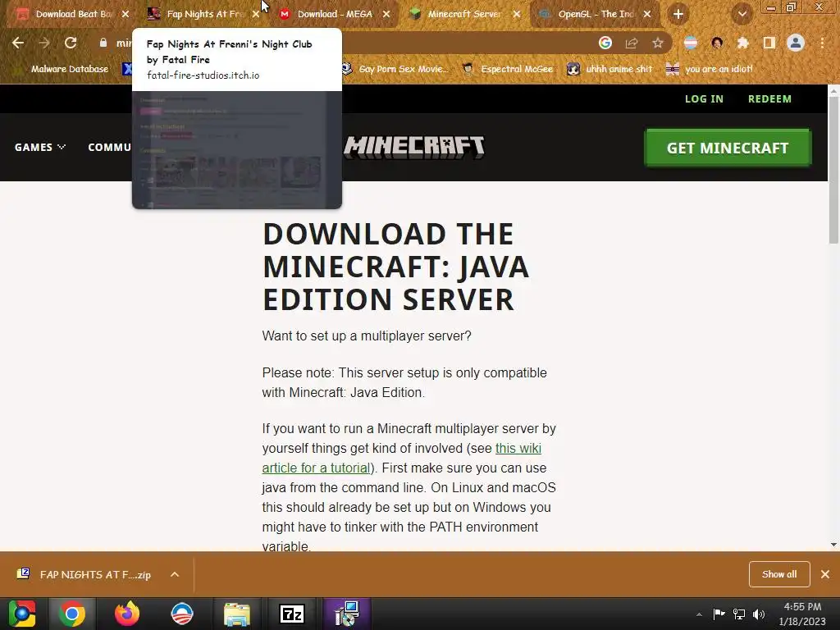Viewport: 840px width, 630px height.
Task: Click LOG IN link
Action: 704,98
